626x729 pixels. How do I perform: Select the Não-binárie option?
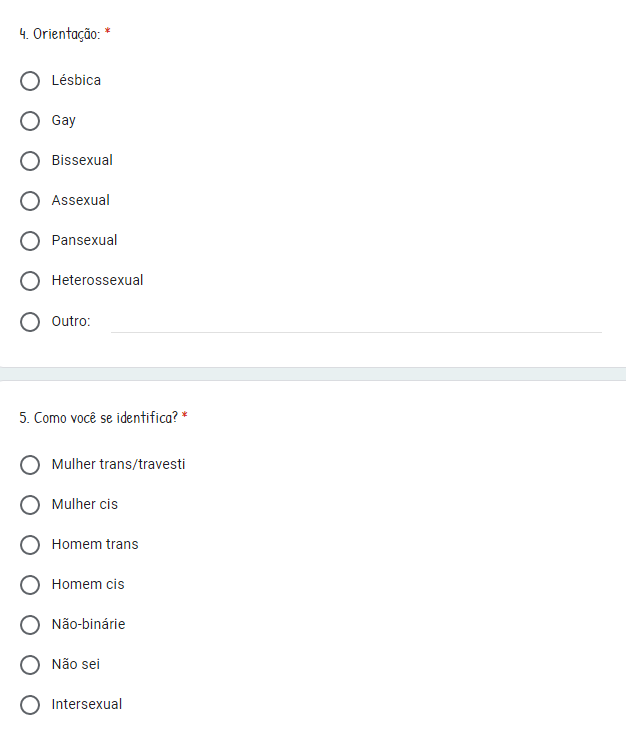pyautogui.click(x=30, y=624)
